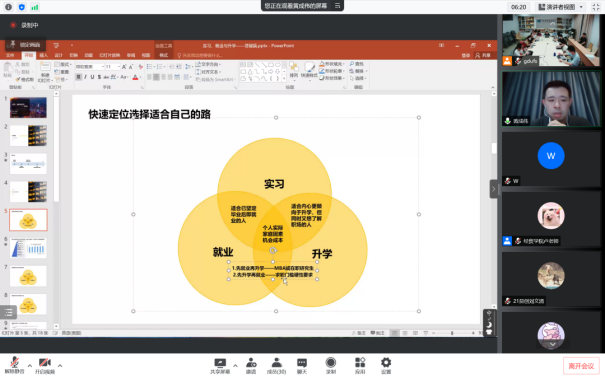Turn on the camera video button
Screen dimensions: 605x378
[x=45, y=365]
